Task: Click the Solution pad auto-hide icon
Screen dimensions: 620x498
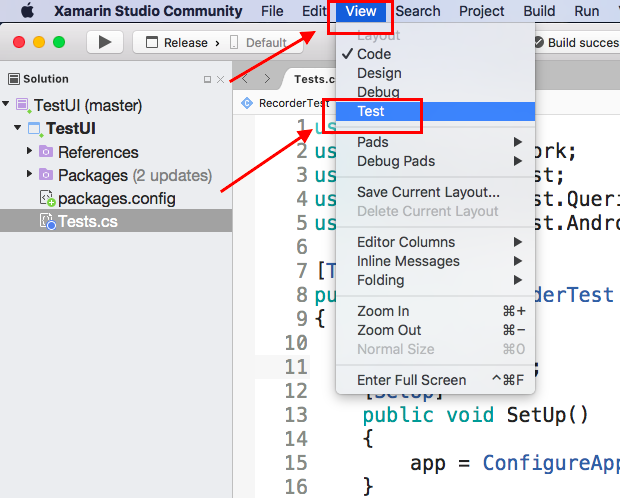Action: click(207, 80)
